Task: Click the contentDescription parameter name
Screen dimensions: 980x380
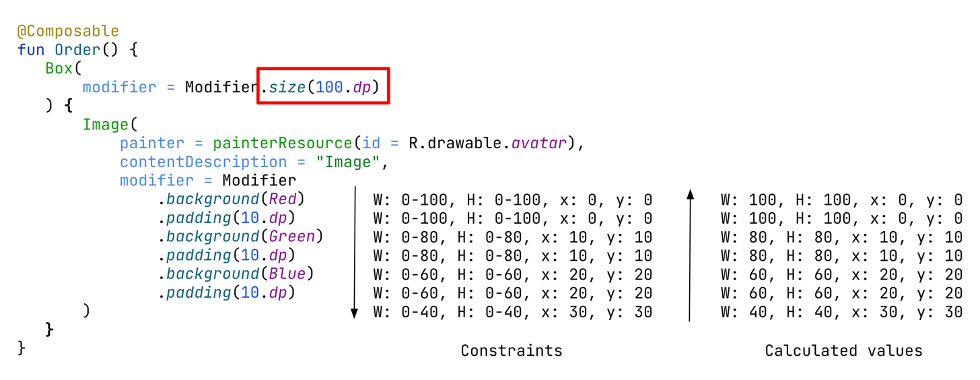Action: coord(203,162)
